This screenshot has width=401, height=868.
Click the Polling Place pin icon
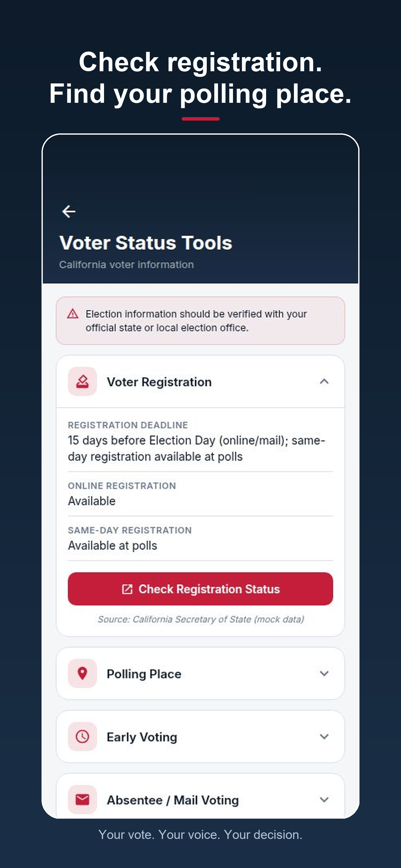82,673
